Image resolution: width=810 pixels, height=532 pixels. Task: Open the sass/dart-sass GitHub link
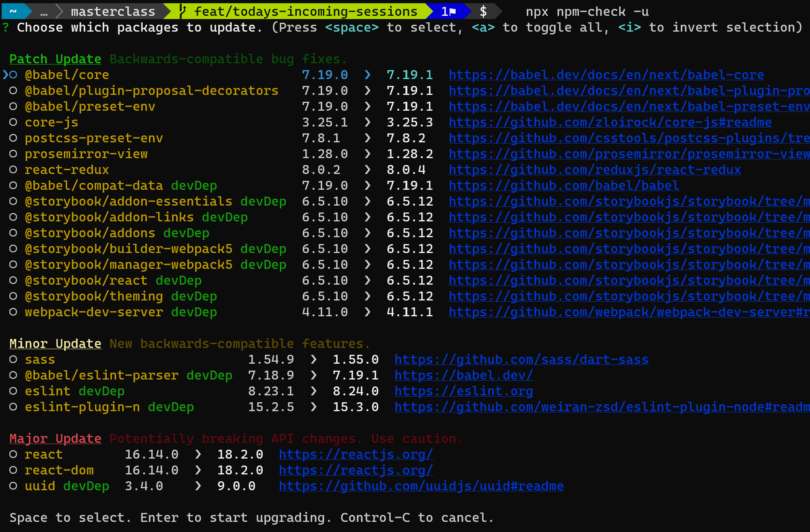522,360
